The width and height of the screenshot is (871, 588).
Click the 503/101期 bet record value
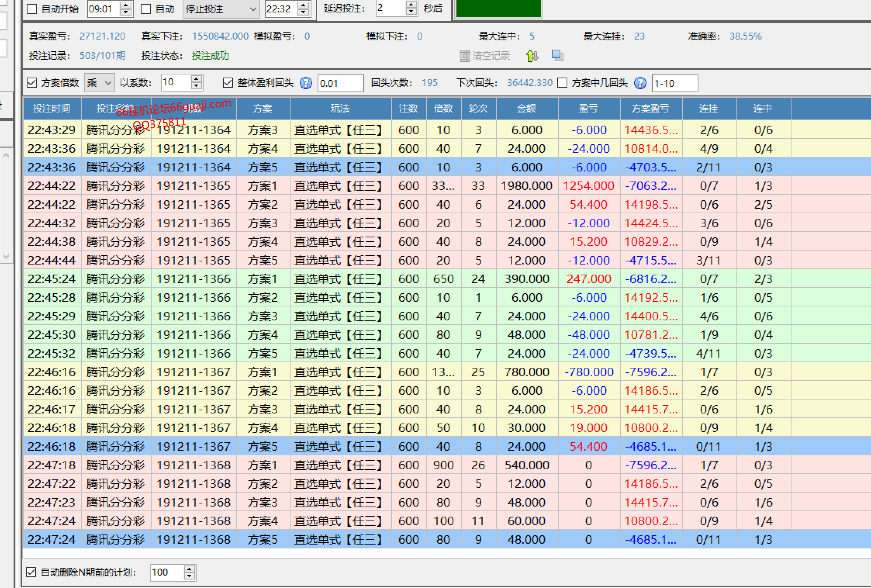coord(102,55)
